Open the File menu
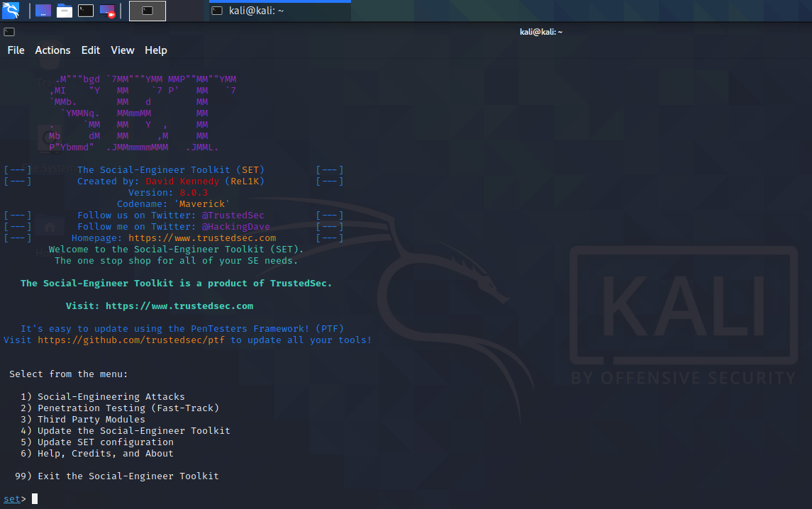The width and height of the screenshot is (812, 509). 16,50
